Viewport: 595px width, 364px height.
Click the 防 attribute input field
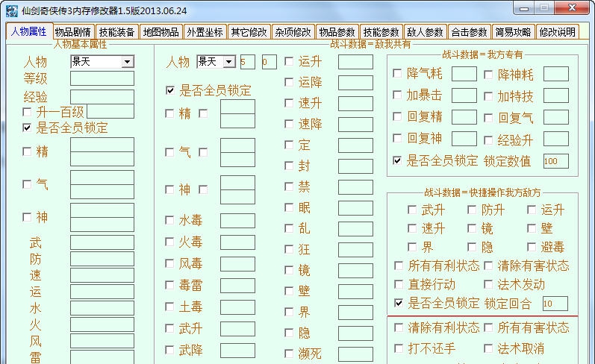(x=102, y=259)
